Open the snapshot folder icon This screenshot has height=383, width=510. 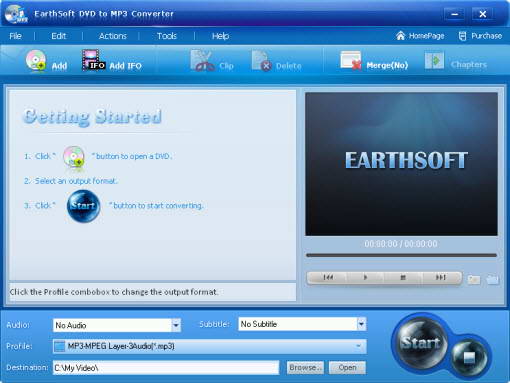click(x=492, y=279)
